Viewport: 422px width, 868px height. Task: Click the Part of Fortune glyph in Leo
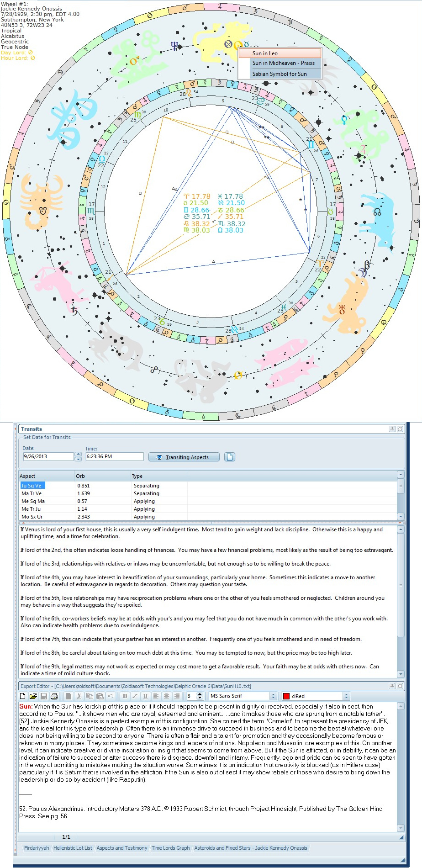(228, 44)
